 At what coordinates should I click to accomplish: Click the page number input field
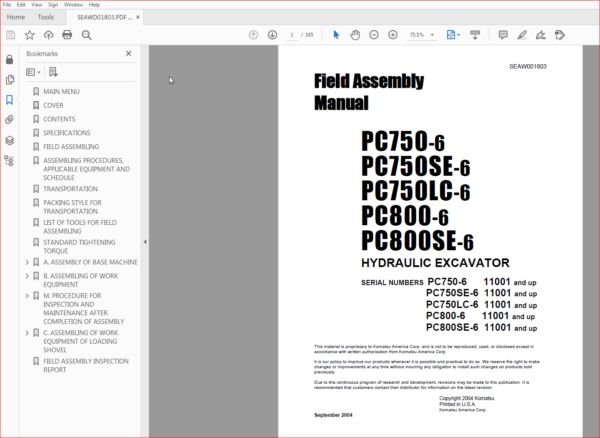click(x=292, y=35)
